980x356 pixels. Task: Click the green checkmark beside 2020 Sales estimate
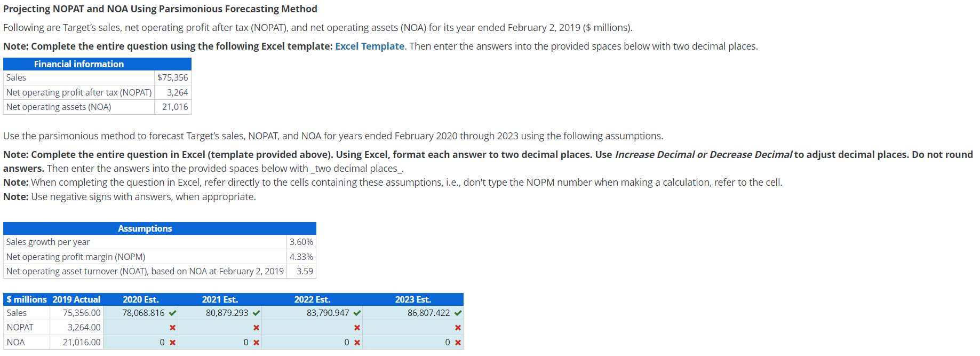coord(172,312)
